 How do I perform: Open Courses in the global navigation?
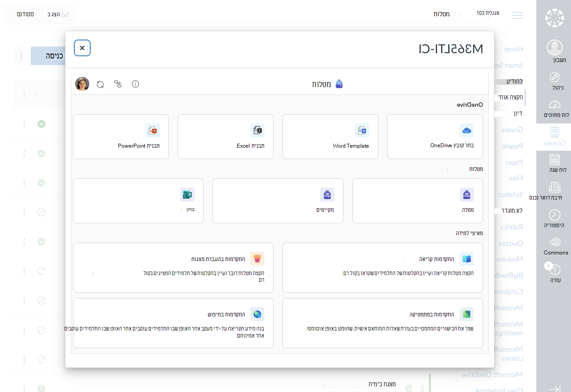tap(554, 137)
